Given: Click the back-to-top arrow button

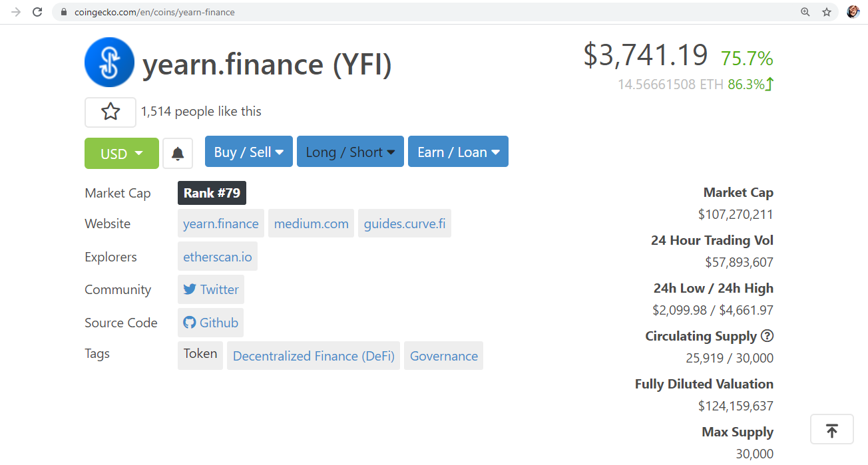Looking at the screenshot, I should pos(832,429).
